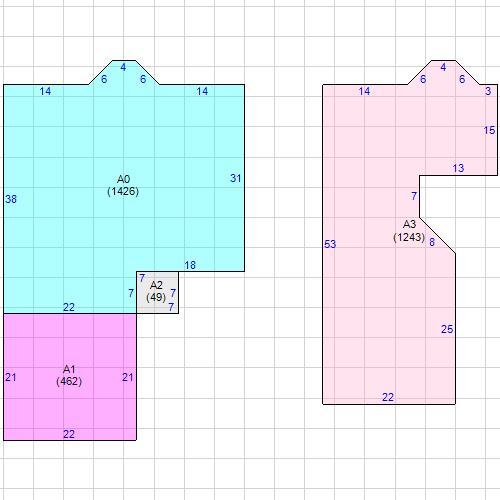Select the 53 dimension label on A3

click(x=330, y=244)
